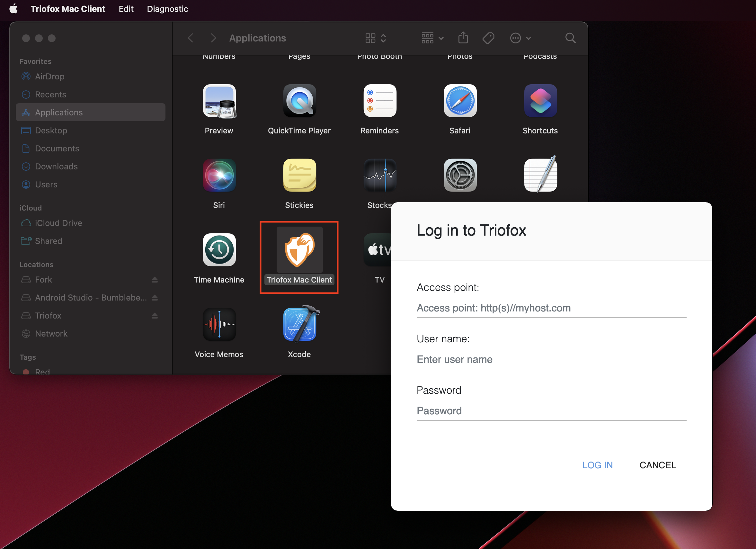Enter text in Password field

551,410
